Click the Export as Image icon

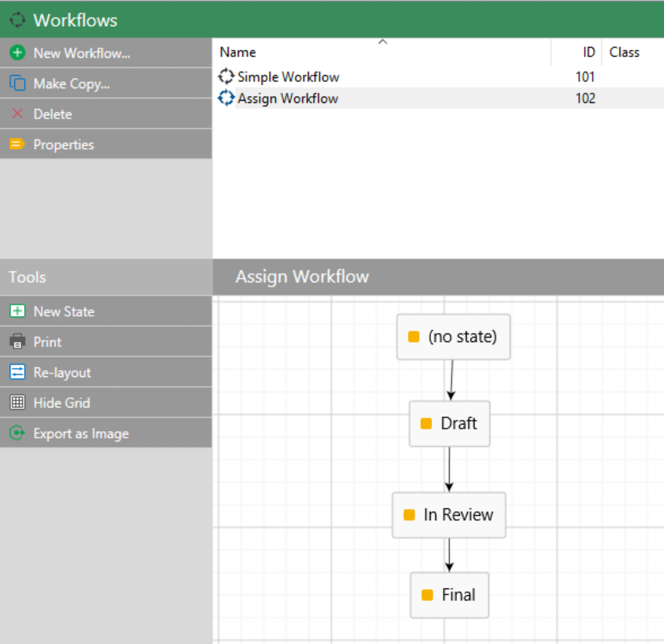pos(17,433)
